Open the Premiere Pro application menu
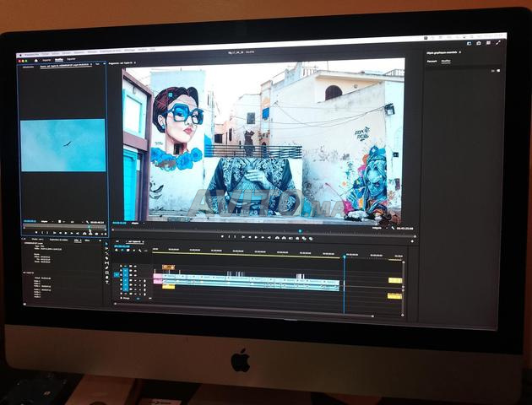Viewport: 532px width, 405px height. pyautogui.click(x=32, y=55)
